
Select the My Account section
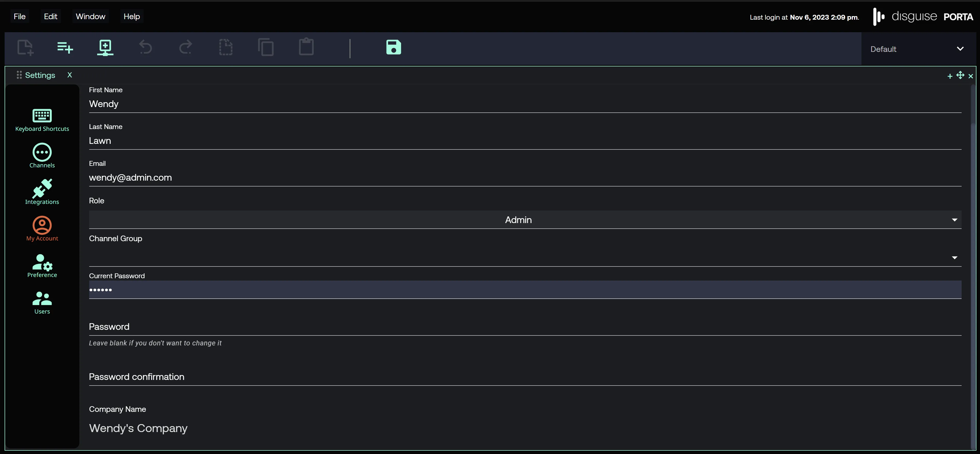[x=42, y=229]
